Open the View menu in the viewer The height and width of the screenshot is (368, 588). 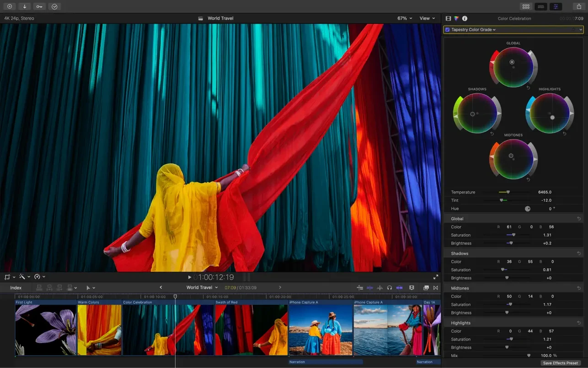[427, 18]
